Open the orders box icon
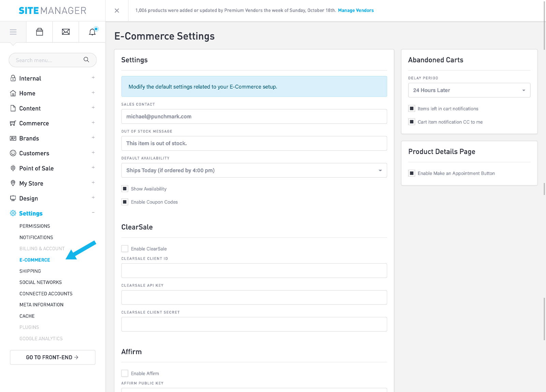Viewport: 546px width, 392px height. point(40,32)
